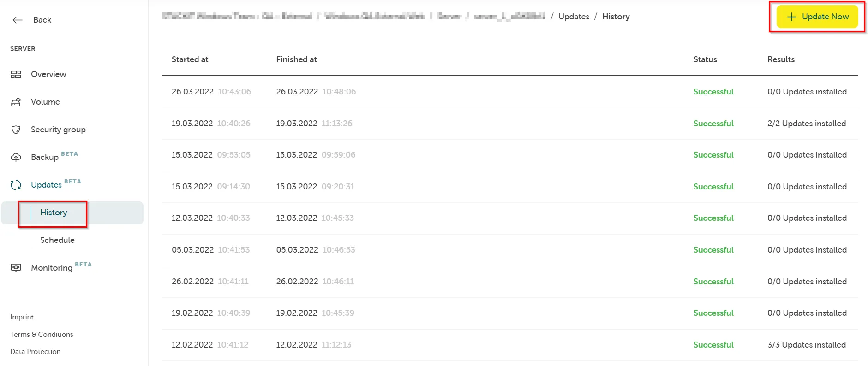Click the back arrow icon
Screen dimensions: 868x366
[17, 19]
